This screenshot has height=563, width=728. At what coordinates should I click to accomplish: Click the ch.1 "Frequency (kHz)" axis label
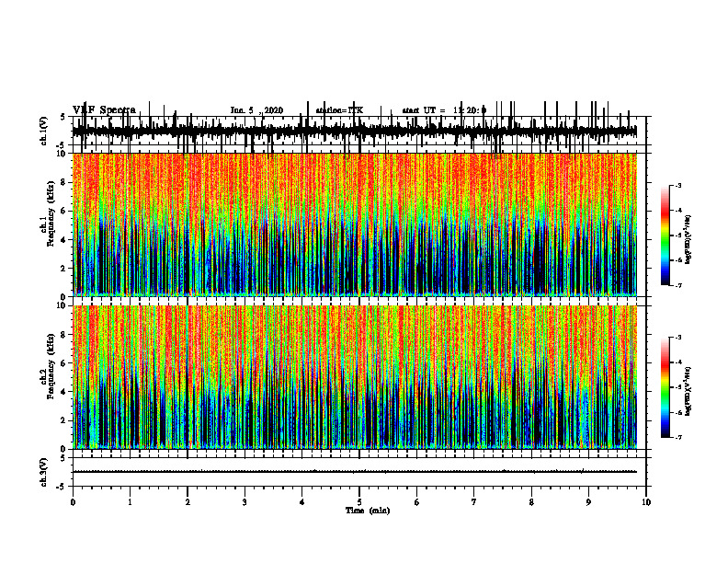coord(51,213)
